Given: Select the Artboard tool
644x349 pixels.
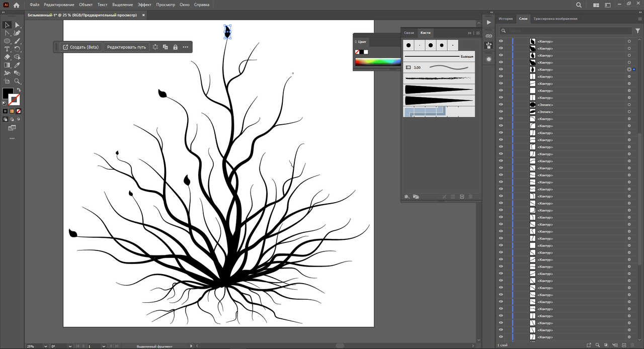Looking at the screenshot, I should (7, 81).
